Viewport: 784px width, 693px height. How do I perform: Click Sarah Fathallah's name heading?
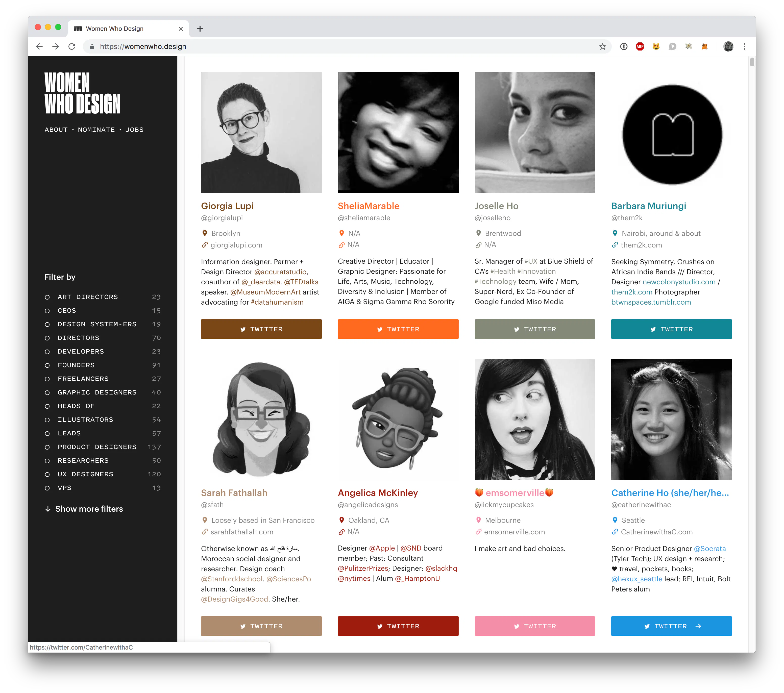234,493
